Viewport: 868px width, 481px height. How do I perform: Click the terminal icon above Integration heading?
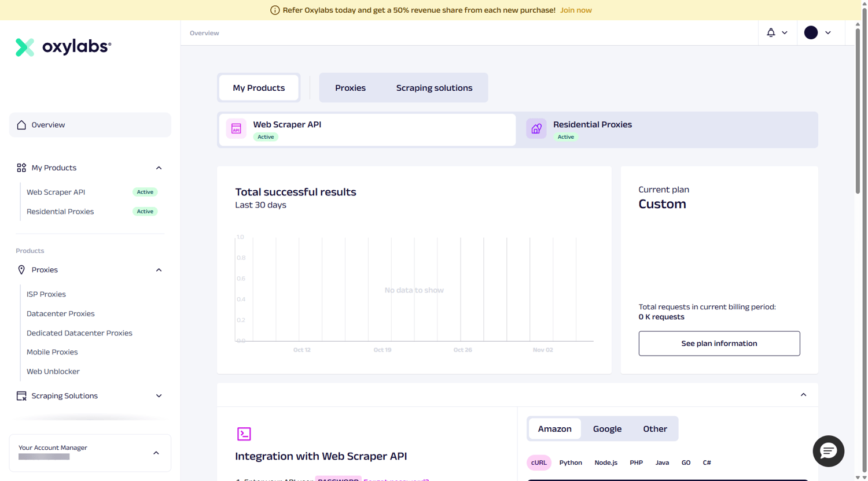click(244, 434)
